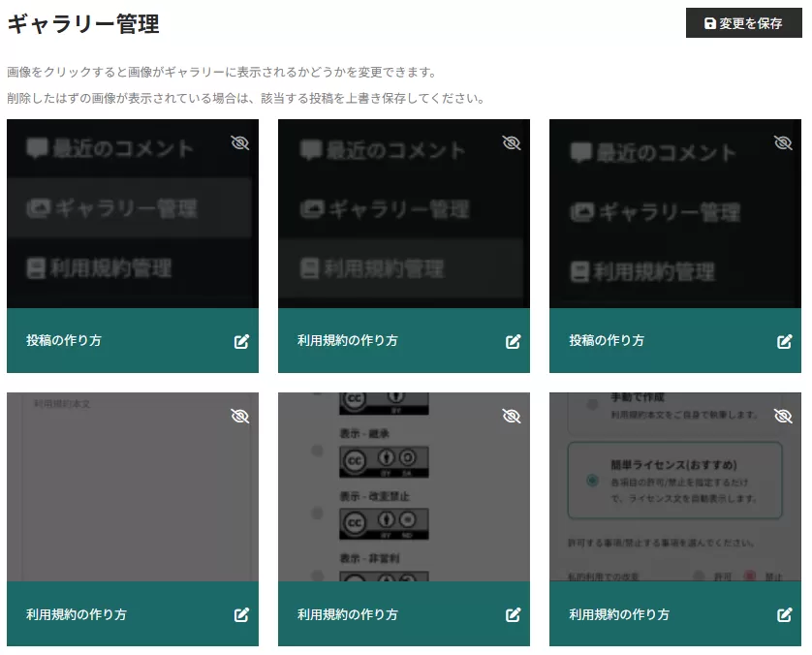Open edit icon for top-middle 利用規約の作り方 card
Screen dimensions: 812x655
click(x=513, y=341)
